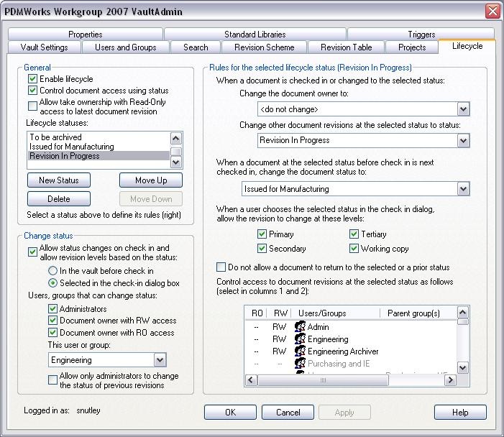Click the Engineering Archiver group icon
The width and height of the screenshot is (504, 437).
[300, 351]
